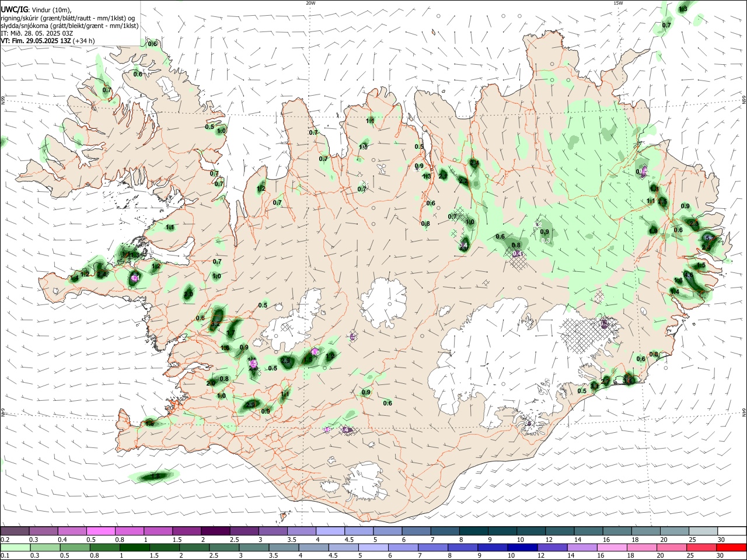This screenshot has width=747, height=560.
Task: Click the 5.2 precipitation value on the map
Action: tap(709, 238)
